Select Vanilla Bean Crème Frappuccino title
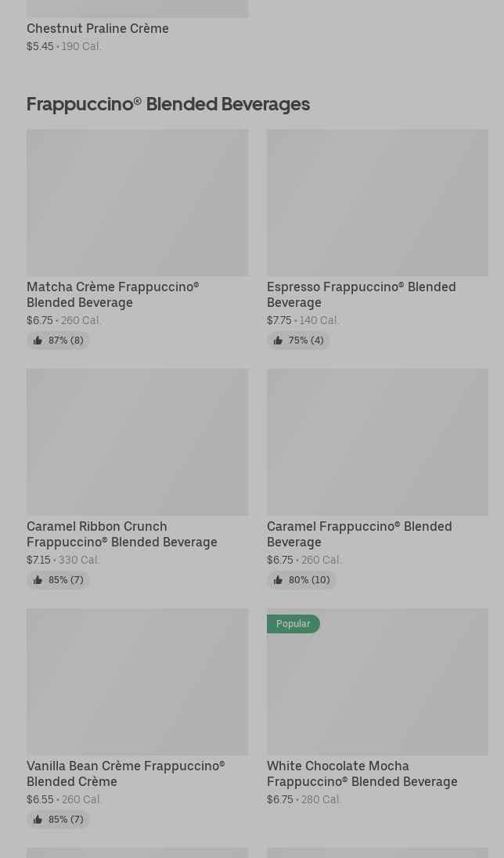The width and height of the screenshot is (504, 858). point(125,773)
